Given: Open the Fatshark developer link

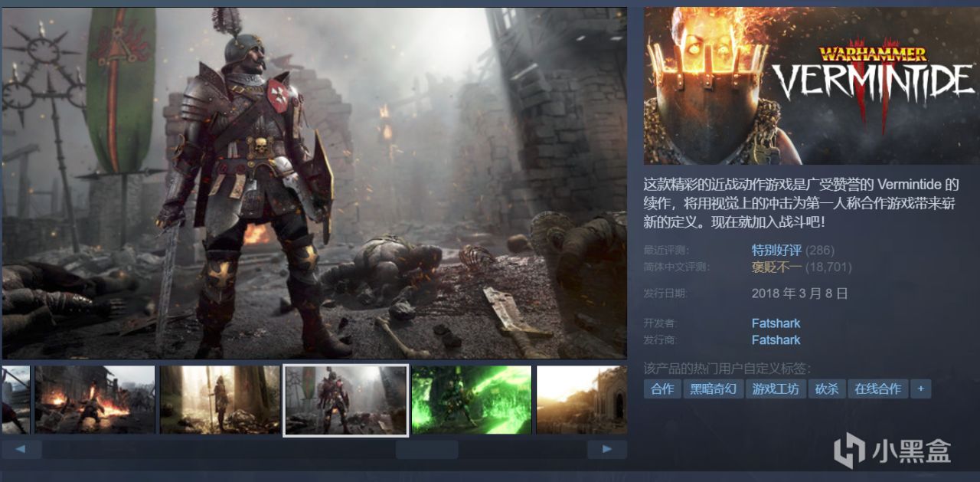Looking at the screenshot, I should coord(776,323).
